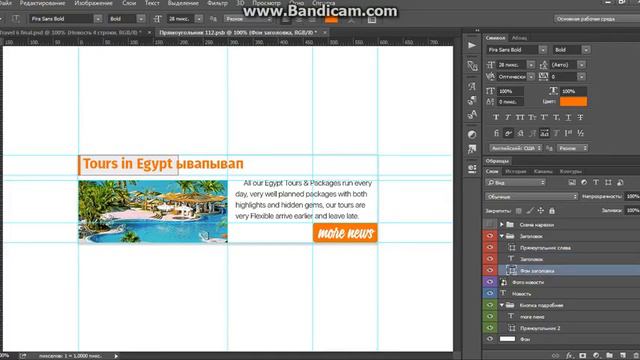Viewport: 640px width, 360px height.
Task: Toggle Strikethrough text style
Action: [x=580, y=117]
